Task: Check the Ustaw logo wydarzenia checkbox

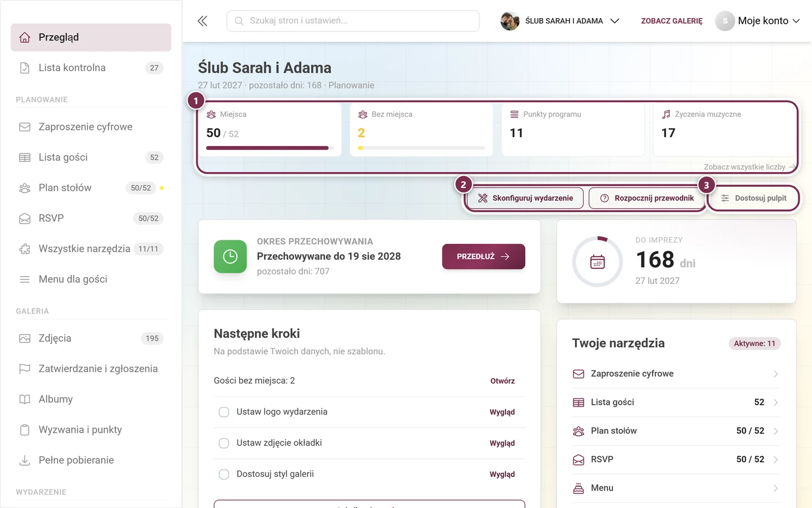Action: (224, 412)
